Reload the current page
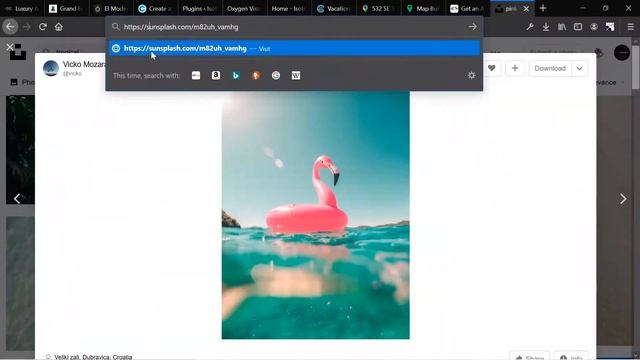 [42, 27]
